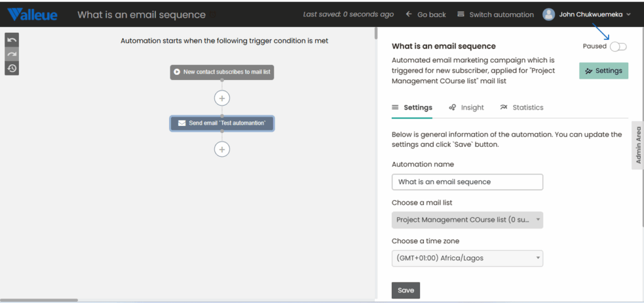Click play icon in trigger node
Image resolution: width=644 pixels, height=303 pixels.
pos(177,72)
